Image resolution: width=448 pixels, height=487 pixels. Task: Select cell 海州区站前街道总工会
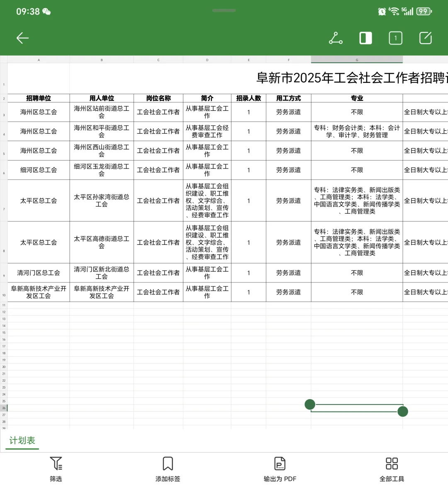(x=102, y=112)
